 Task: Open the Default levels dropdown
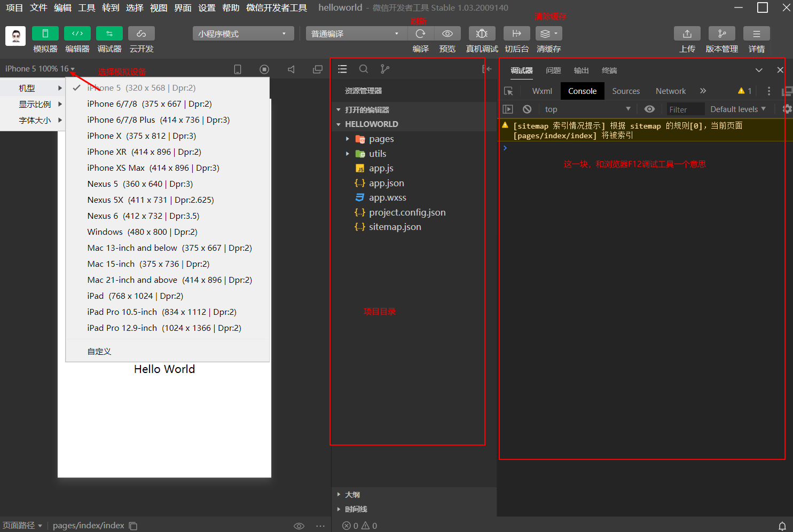(738, 109)
